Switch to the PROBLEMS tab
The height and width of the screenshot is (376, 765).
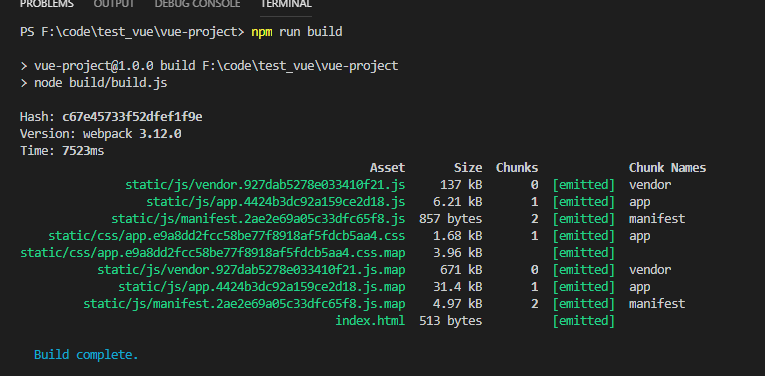tap(47, 4)
